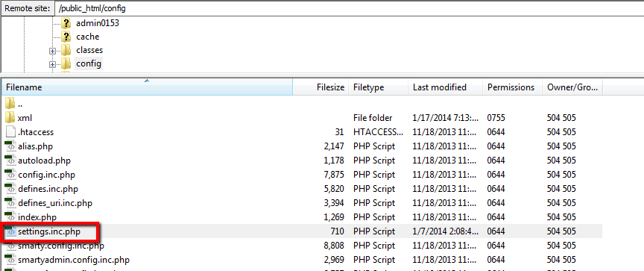Select admin0153 in the remote directory tree
The height and width of the screenshot is (271, 644).
98,23
